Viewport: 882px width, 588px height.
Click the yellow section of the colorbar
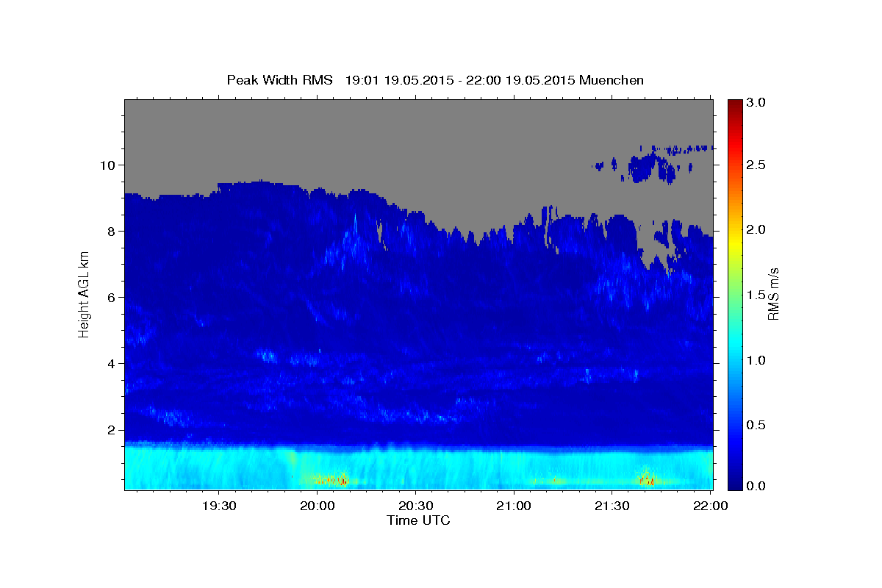click(x=734, y=243)
